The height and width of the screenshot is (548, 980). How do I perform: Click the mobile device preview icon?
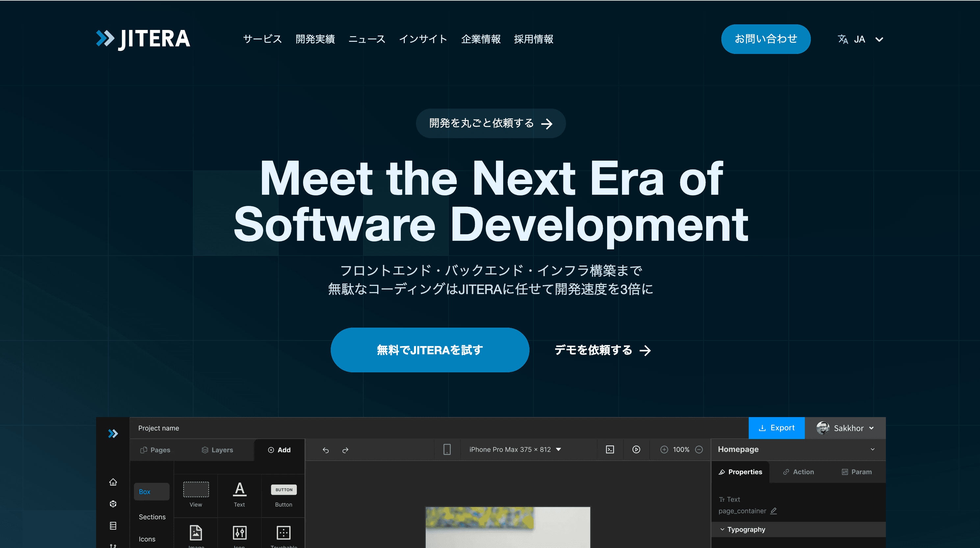coord(447,450)
